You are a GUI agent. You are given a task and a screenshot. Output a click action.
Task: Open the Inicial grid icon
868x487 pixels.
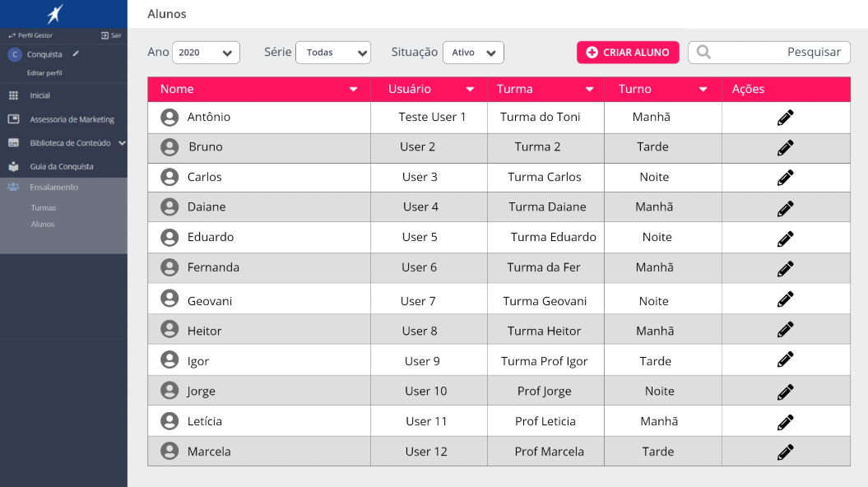coord(13,96)
